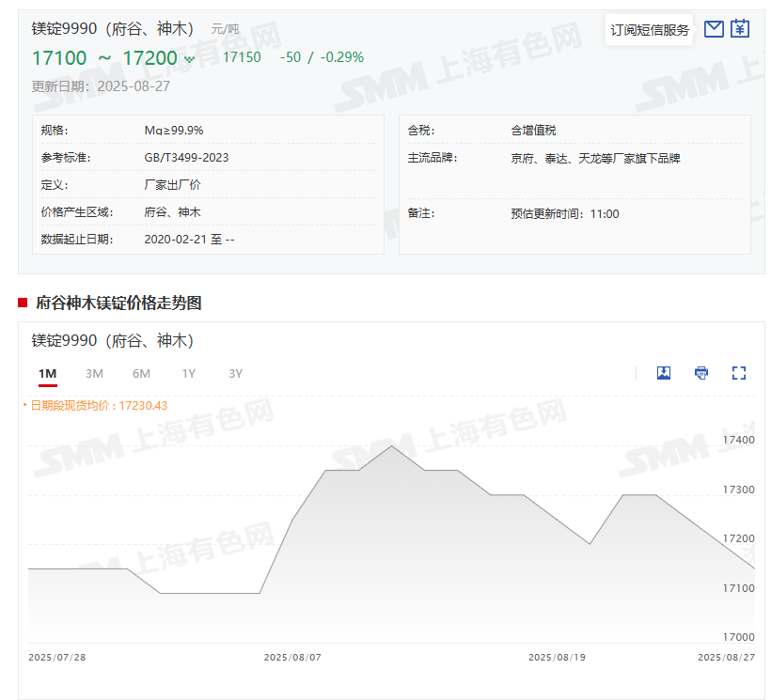Click the envelope email subscription icon
Image resolution: width=771 pixels, height=700 pixels.
click(x=714, y=29)
